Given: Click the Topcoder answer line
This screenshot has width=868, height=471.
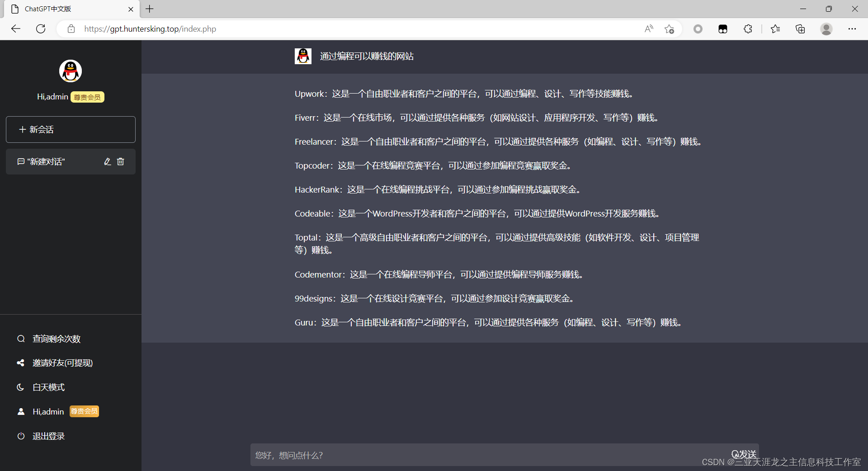Looking at the screenshot, I should (434, 165).
